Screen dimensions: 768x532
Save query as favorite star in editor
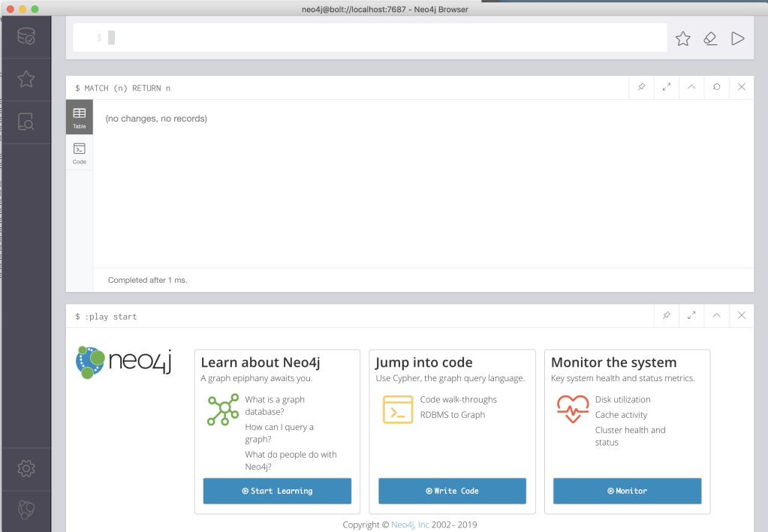682,38
